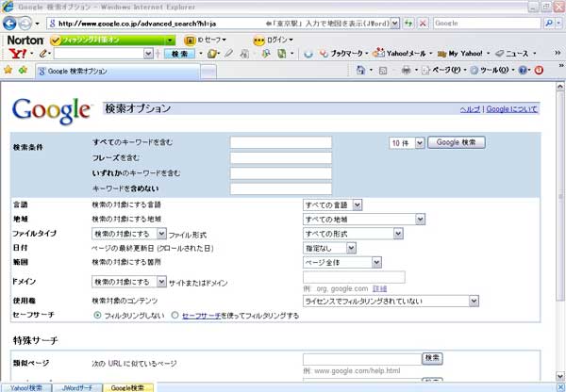Open the すべての地域 region dropdown

pyautogui.click(x=364, y=220)
